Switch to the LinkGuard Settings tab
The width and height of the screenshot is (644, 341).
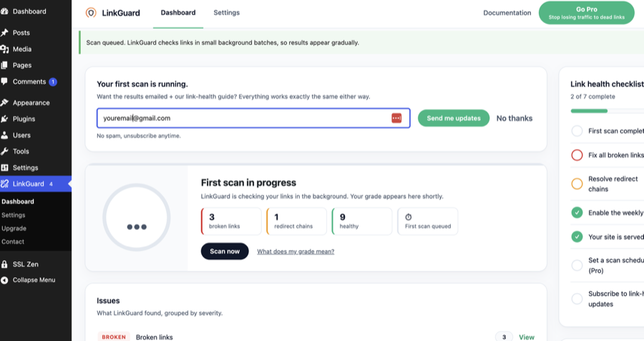(226, 13)
